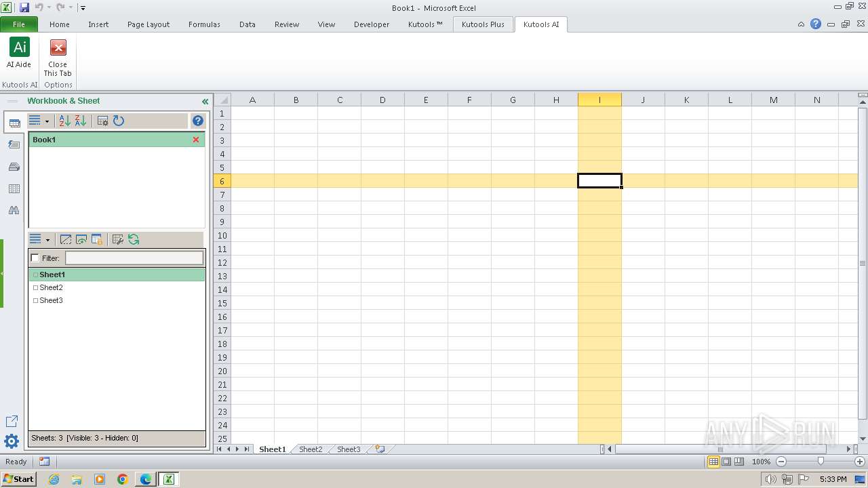
Task: Switch to Sheet3 worksheet tab
Action: 349,449
